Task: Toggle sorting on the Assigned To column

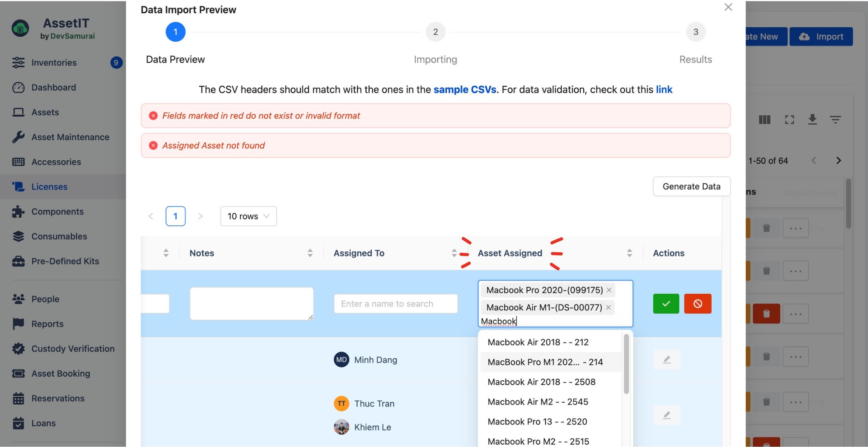Action: tap(454, 253)
